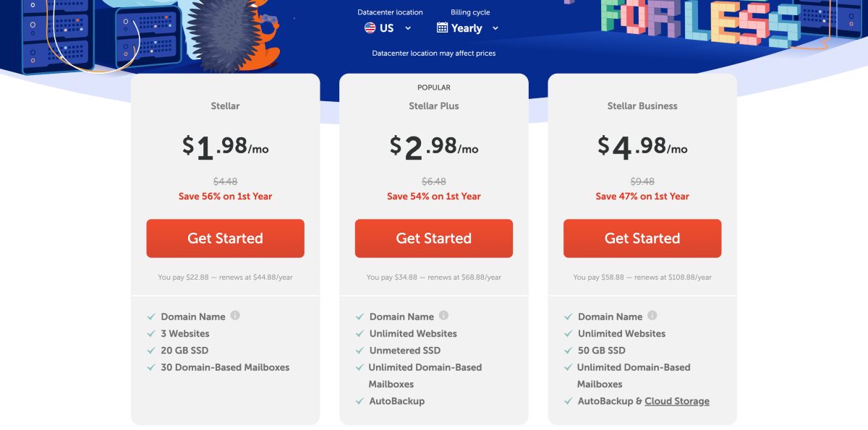The height and width of the screenshot is (430, 868).
Task: Click the Stellar $1.98/mo price
Action: 225,147
